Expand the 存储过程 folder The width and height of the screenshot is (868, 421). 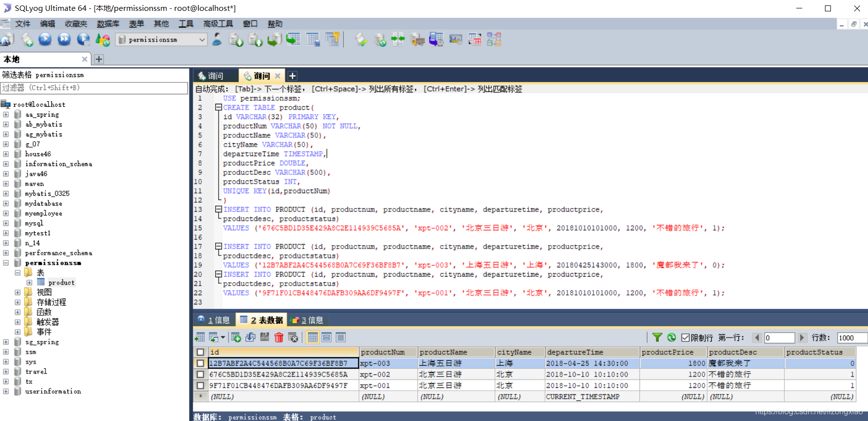coord(17,302)
